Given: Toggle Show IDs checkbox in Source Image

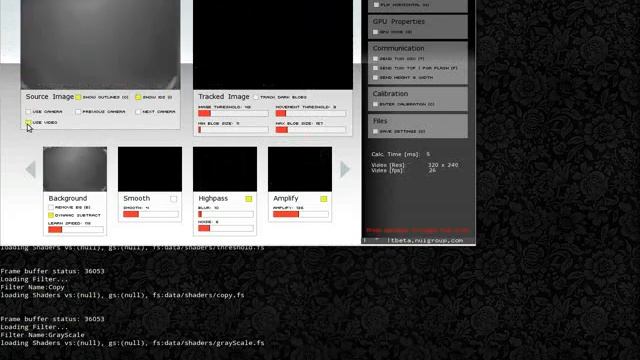Looking at the screenshot, I should [x=138, y=97].
